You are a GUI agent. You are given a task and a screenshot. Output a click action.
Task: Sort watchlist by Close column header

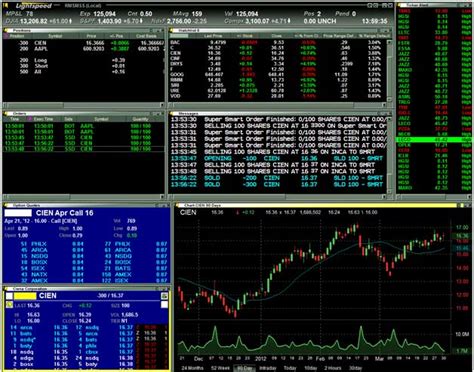click(x=276, y=36)
